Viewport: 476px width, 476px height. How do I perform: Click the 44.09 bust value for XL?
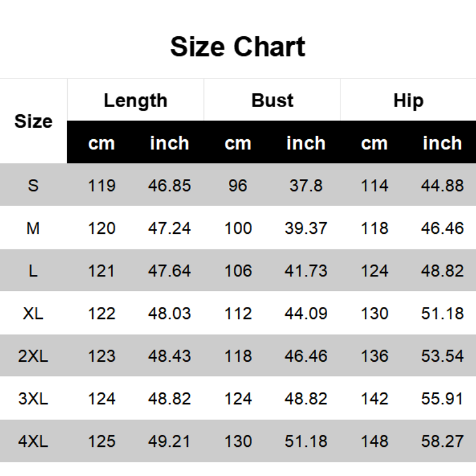[306, 313]
